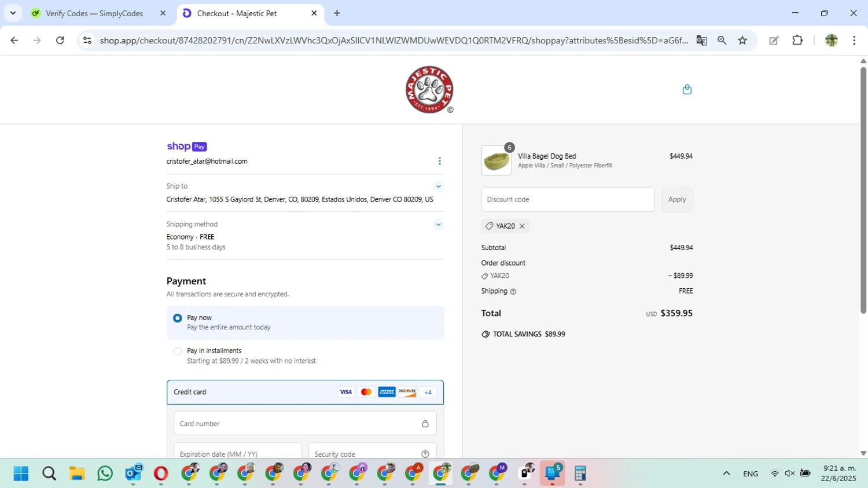This screenshot has height=488, width=868.
Task: Remove the YAK20 discount tag
Action: 522,226
